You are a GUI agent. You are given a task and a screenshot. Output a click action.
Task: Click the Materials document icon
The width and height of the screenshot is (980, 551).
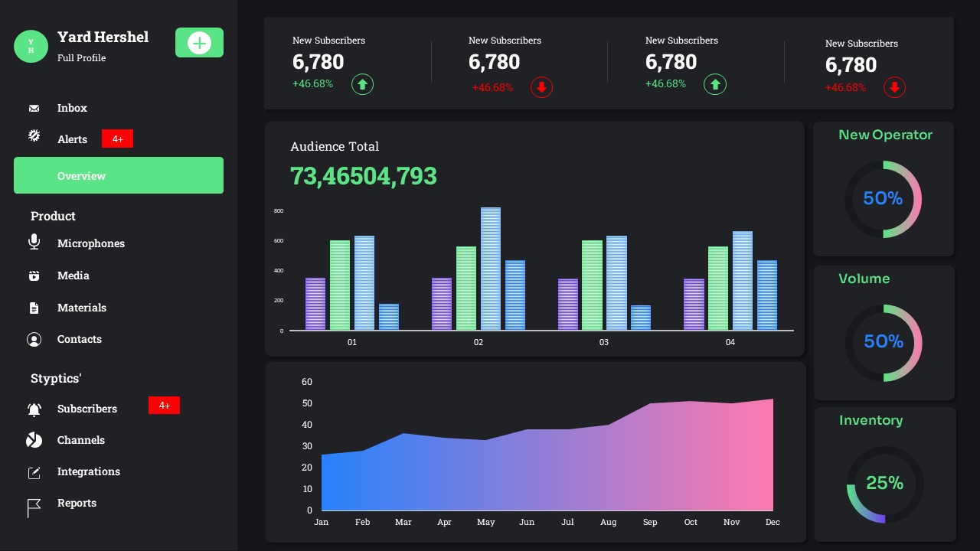[34, 308]
